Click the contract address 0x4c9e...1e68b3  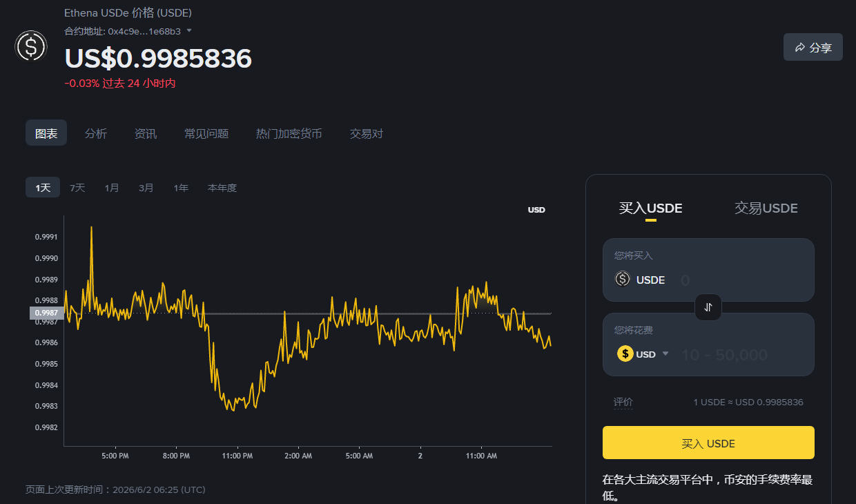click(144, 31)
